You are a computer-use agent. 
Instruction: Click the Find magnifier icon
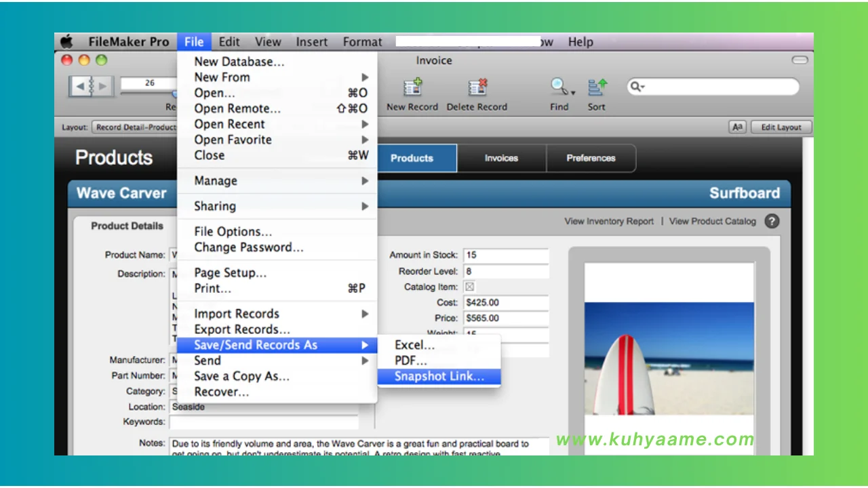[x=559, y=87]
